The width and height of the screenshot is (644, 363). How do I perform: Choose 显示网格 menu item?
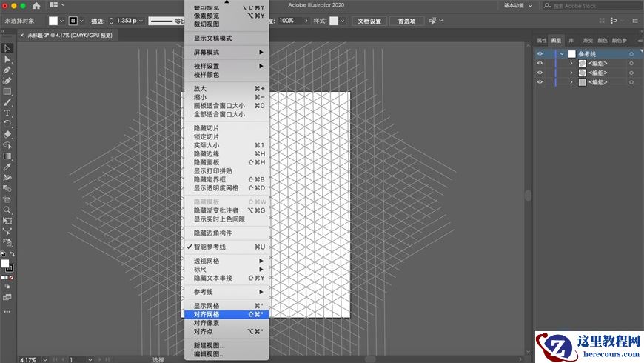(x=227, y=306)
